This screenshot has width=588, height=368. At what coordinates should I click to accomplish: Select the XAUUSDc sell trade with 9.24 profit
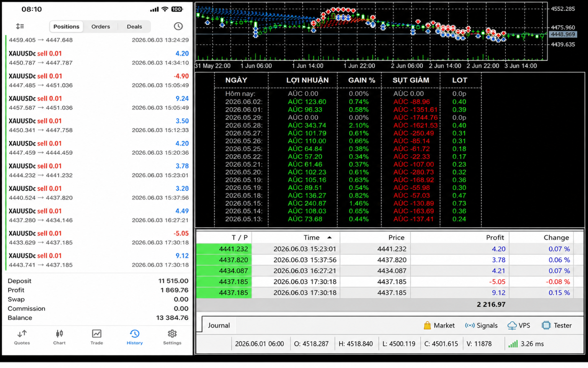99,103
